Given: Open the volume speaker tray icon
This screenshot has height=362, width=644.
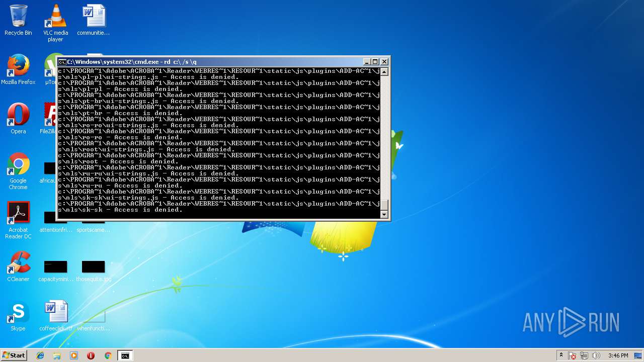Looking at the screenshot, I should (x=596, y=355).
